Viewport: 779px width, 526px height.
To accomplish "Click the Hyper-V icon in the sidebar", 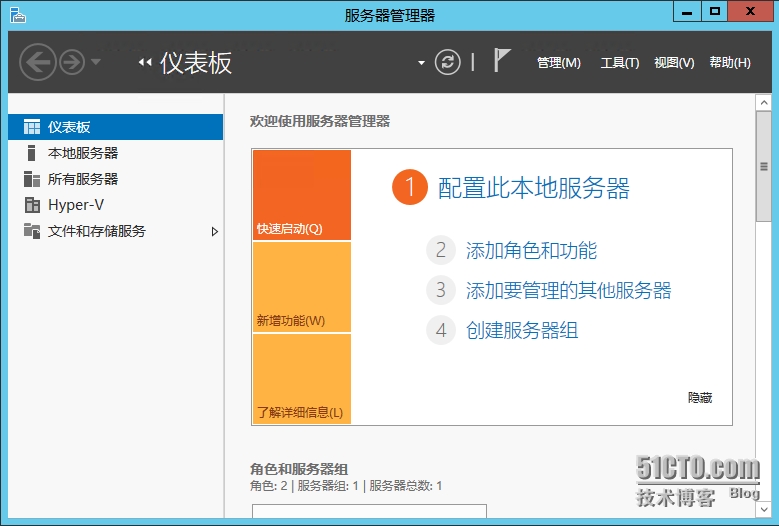I will coord(32,205).
